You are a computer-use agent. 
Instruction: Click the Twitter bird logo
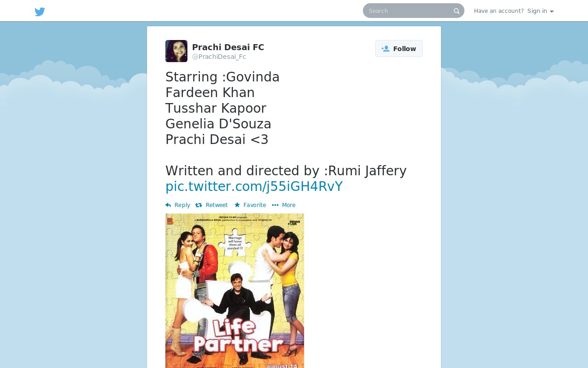pos(40,11)
